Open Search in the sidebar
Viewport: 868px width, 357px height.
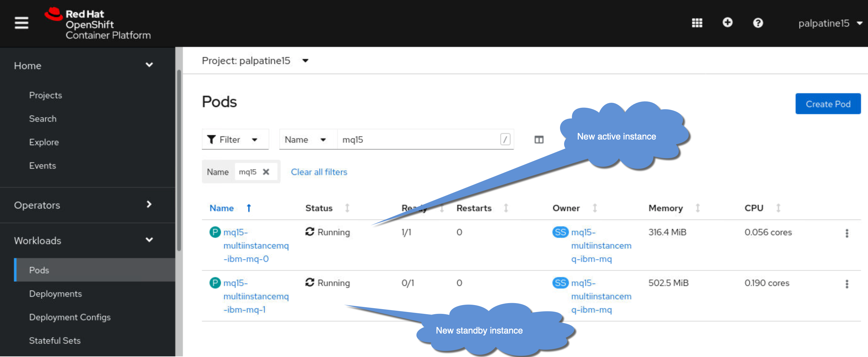(43, 119)
